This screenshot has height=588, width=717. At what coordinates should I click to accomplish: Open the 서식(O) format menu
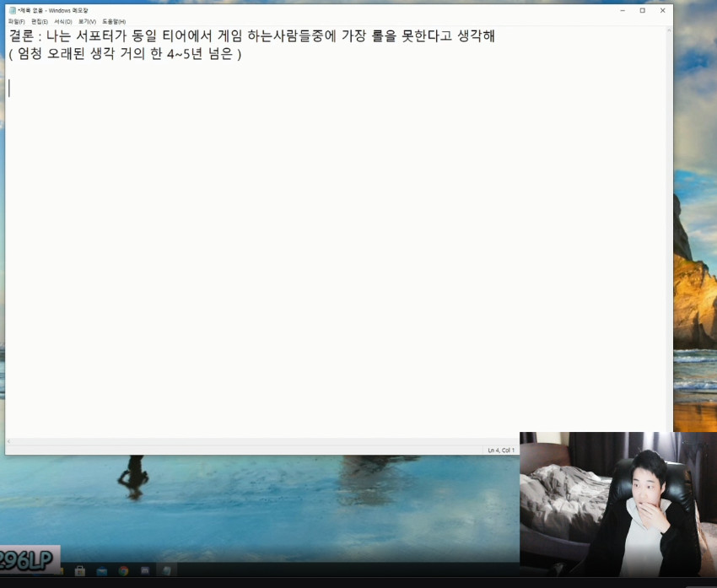tap(62, 21)
